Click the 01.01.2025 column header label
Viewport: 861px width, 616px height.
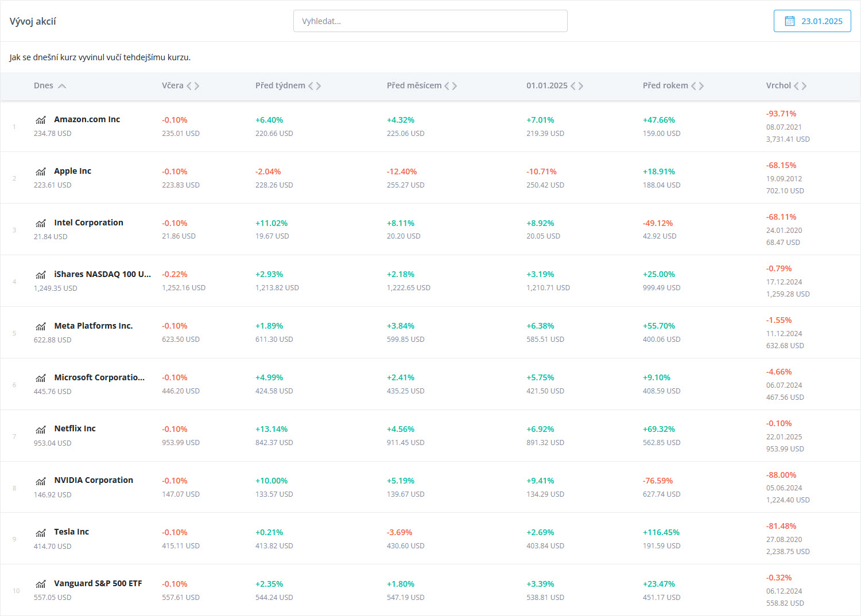pos(547,85)
